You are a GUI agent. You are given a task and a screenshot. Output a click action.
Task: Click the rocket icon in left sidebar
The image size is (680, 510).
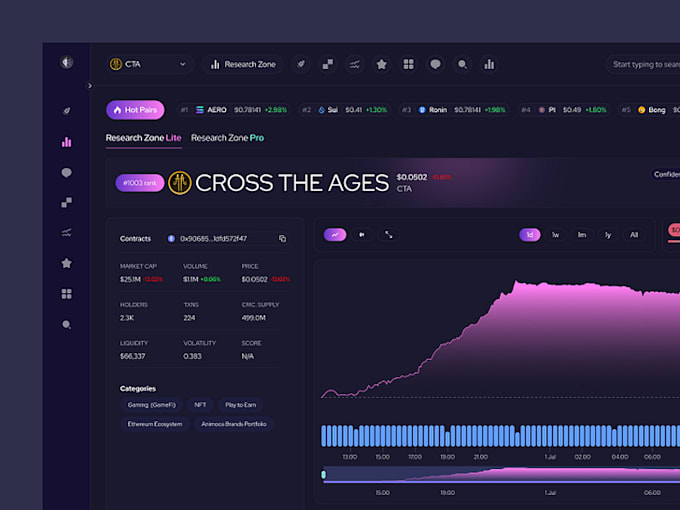pos(66,111)
